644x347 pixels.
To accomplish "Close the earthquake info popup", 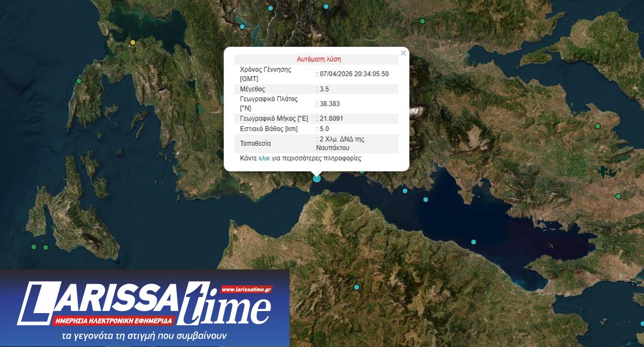I will tap(403, 53).
